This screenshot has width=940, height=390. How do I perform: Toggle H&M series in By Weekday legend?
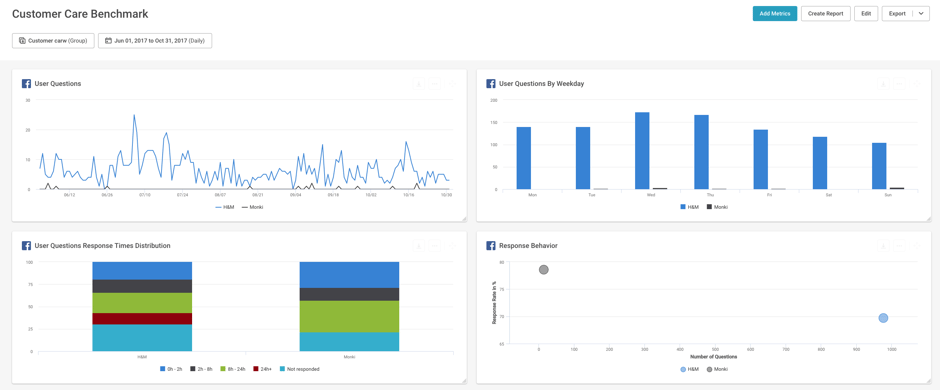coord(689,207)
